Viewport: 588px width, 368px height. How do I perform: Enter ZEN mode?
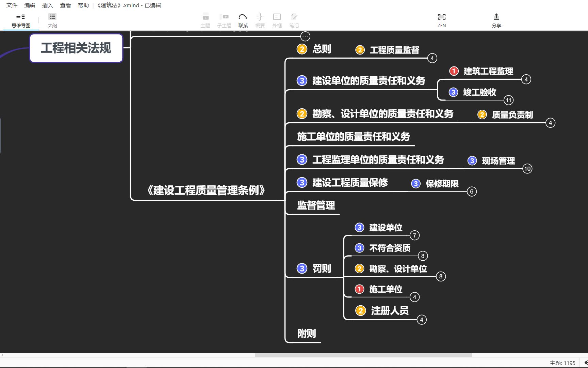442,20
